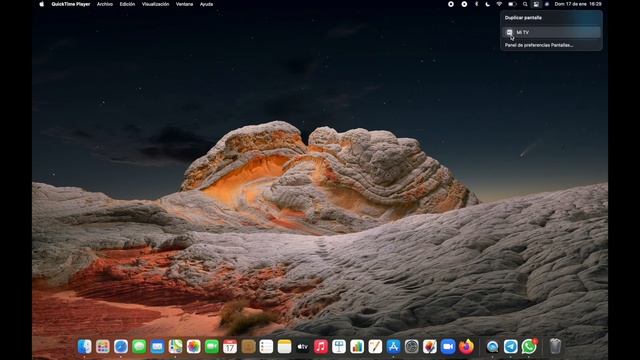Click the Do Not Disturb moon icon
This screenshot has height=360, width=640.
487,4
